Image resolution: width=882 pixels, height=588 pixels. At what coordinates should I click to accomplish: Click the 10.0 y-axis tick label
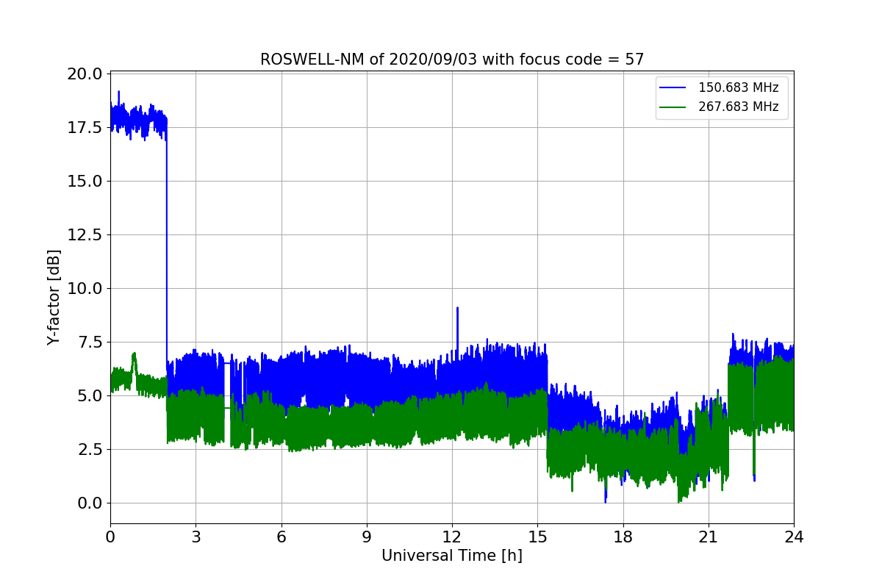[85, 289]
